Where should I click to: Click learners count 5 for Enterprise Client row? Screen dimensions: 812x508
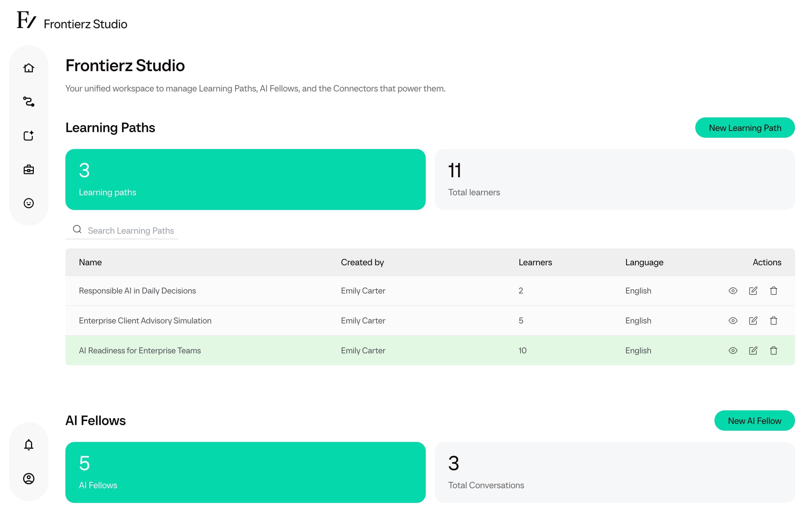pos(520,321)
